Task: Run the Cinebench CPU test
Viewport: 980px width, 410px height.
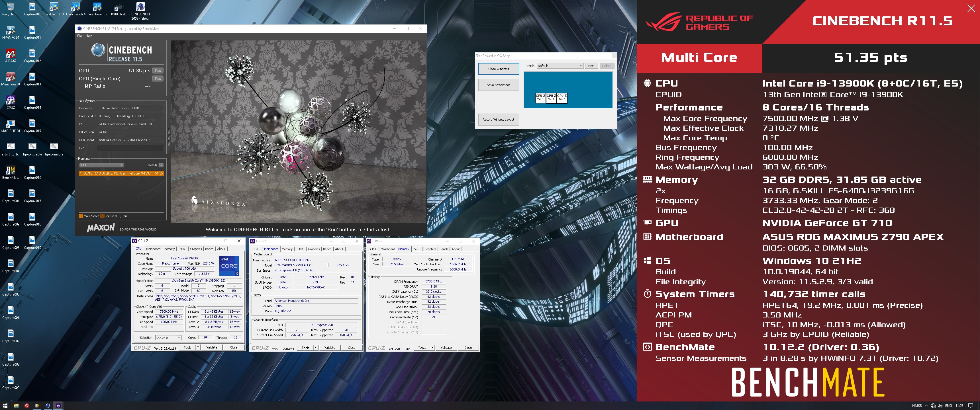Action: click(x=158, y=71)
